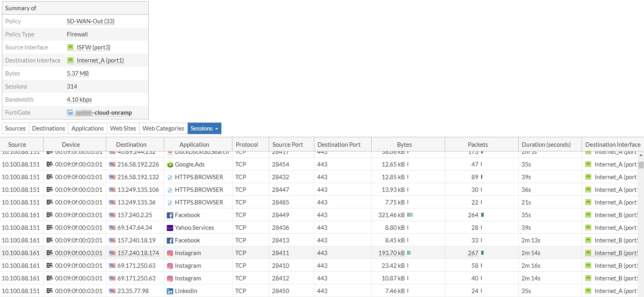Click destination IP 157.240.18.174
The width and height of the screenshot is (644, 297).
138,253
